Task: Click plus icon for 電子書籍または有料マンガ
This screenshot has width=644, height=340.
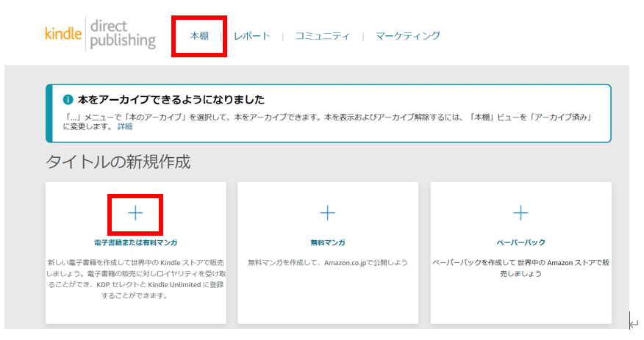Action: pyautogui.click(x=135, y=213)
